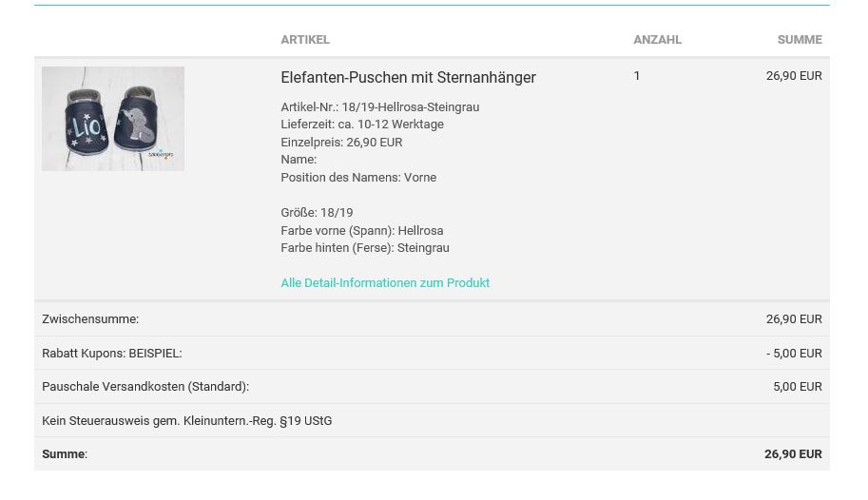Click the ARTIKEL column header
868x500 pixels.
(x=305, y=40)
